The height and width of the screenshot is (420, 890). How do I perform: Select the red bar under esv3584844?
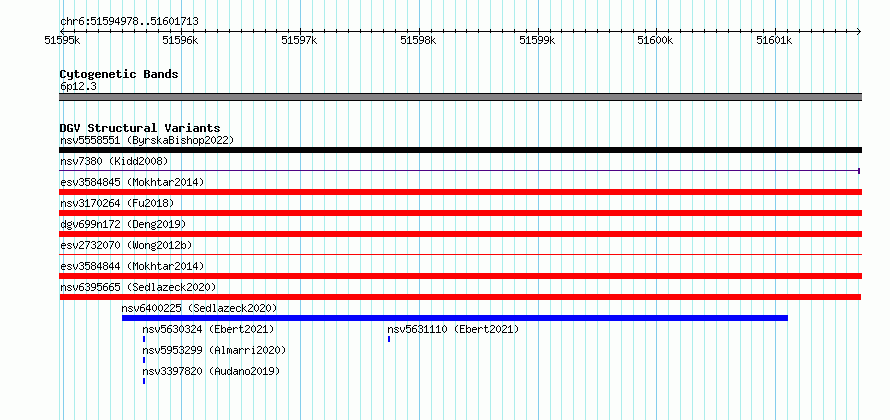(460, 276)
